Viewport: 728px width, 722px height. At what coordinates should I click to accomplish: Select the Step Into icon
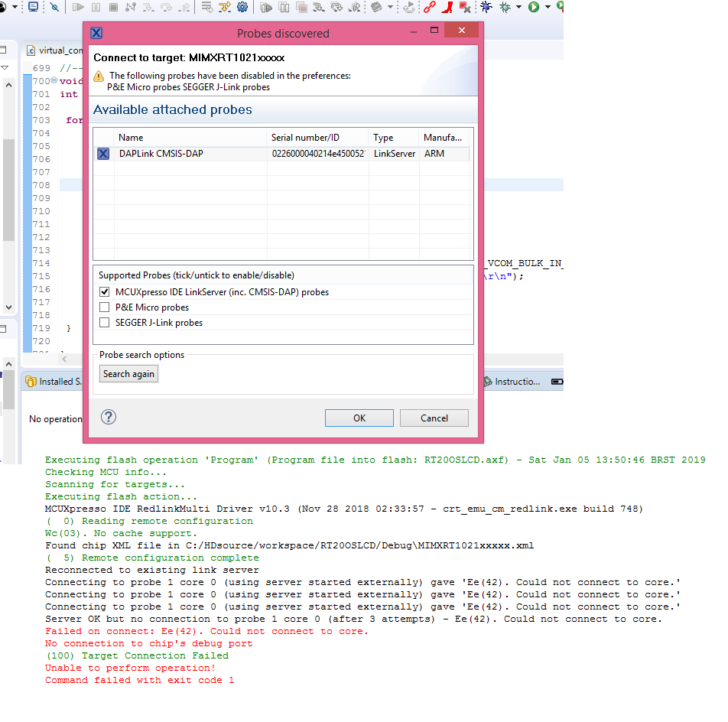[x=148, y=8]
